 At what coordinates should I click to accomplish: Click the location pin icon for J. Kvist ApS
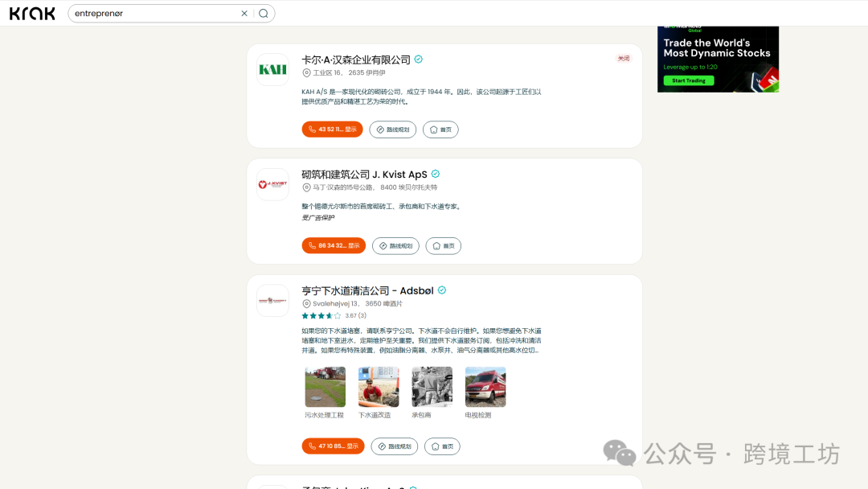coord(307,187)
